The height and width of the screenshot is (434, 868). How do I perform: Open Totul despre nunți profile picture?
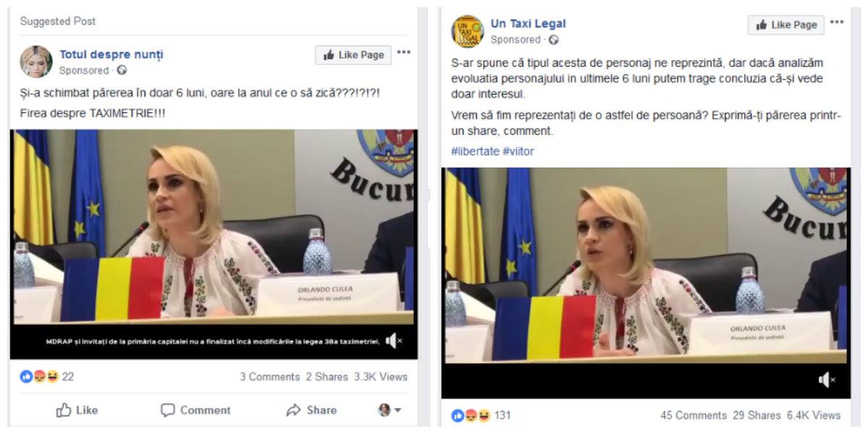pyautogui.click(x=36, y=61)
